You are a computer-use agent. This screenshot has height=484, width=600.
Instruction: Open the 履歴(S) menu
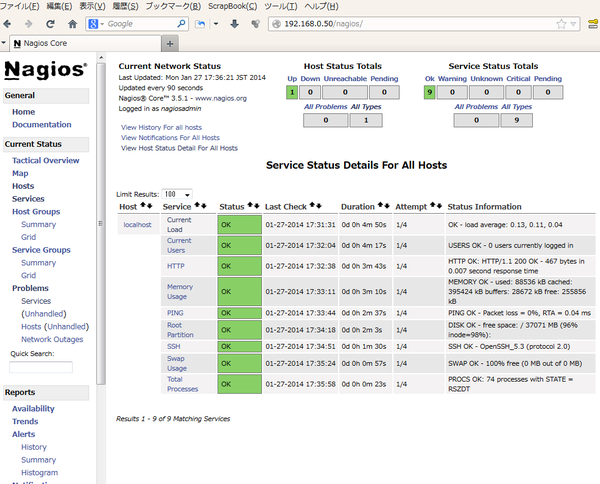[126, 6]
